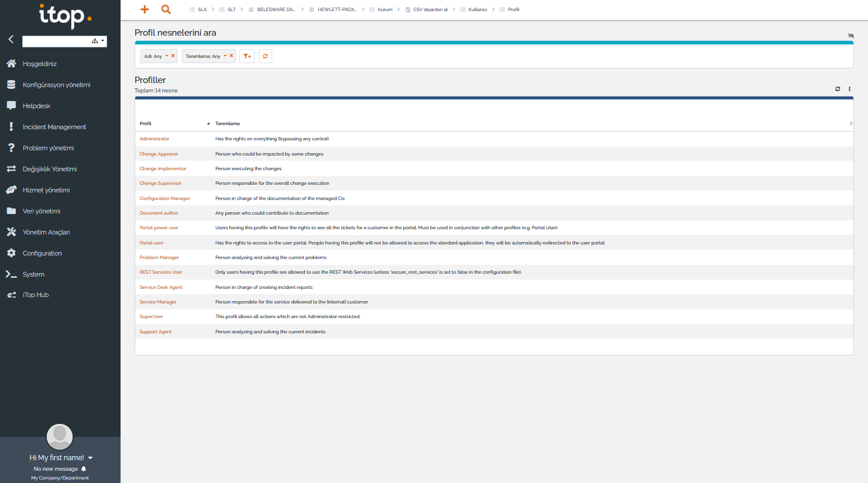Click the orange plus create icon
This screenshot has height=483, width=868.
[145, 9]
